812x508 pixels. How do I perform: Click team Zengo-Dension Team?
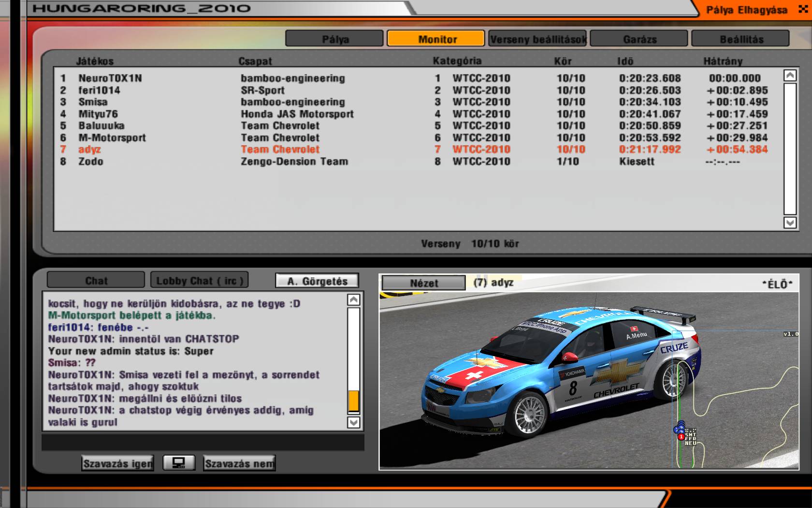click(x=294, y=161)
